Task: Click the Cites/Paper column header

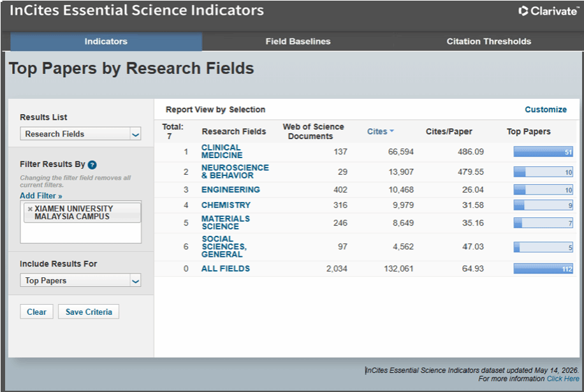Action: point(449,131)
